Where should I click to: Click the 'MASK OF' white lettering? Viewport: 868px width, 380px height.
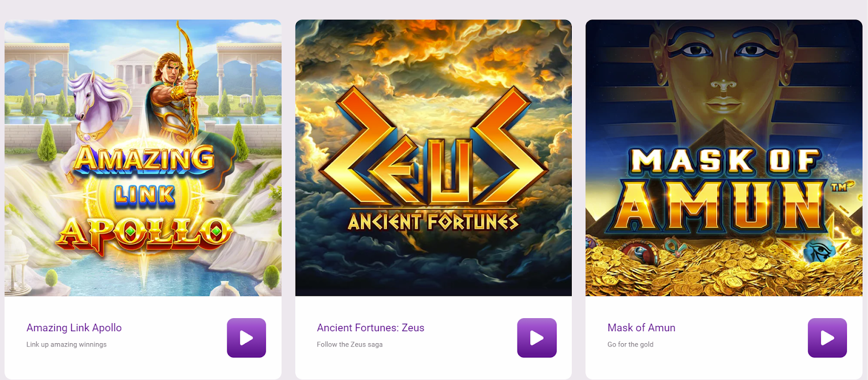coord(725,161)
